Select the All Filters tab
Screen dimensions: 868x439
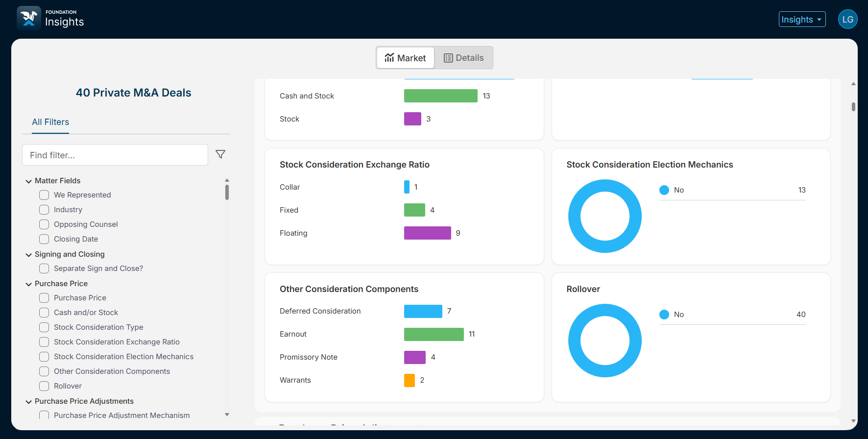pos(50,122)
